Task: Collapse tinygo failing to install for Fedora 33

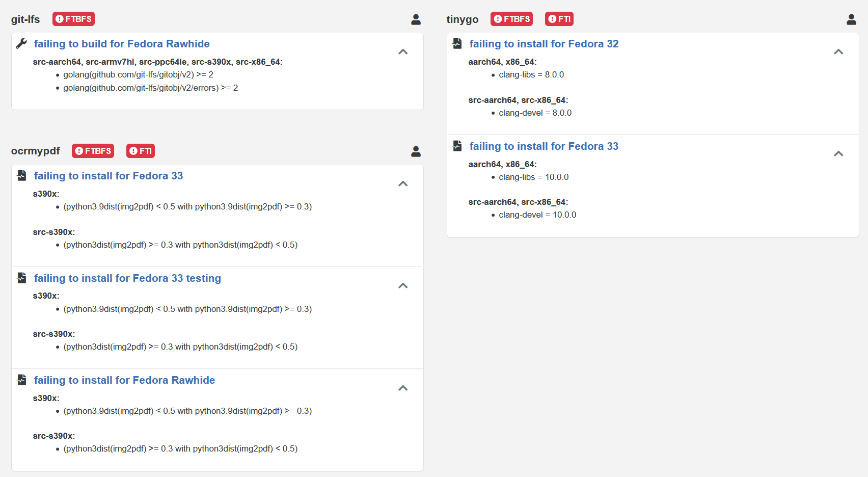Action: 838,153
